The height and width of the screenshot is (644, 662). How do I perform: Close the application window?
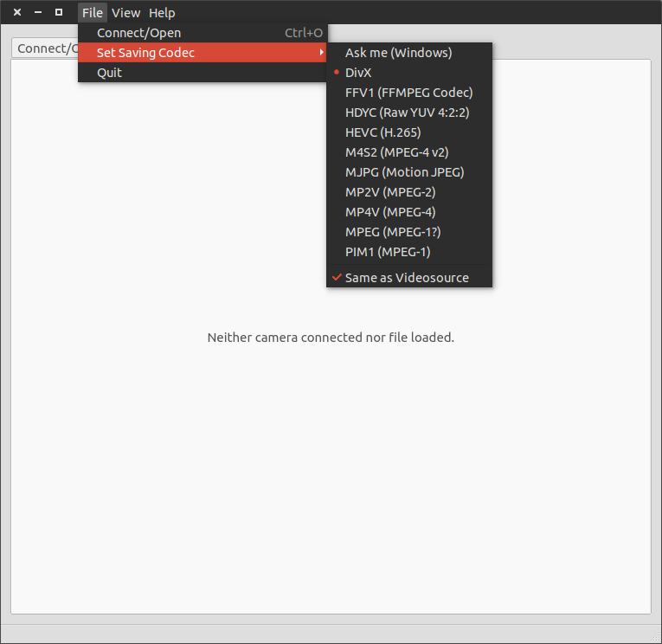[x=17, y=12]
